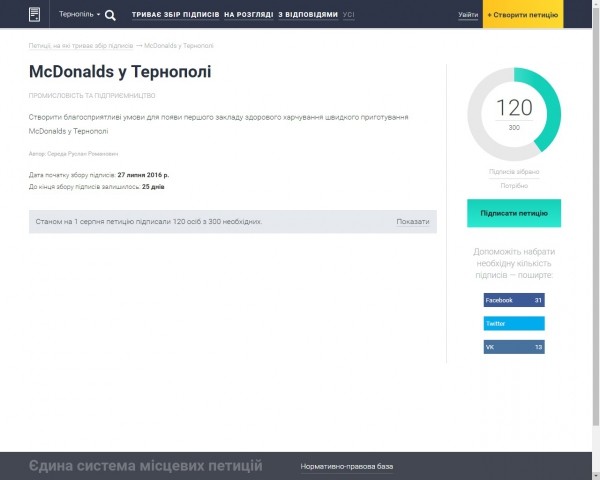Switch to На розгляді tab
The height and width of the screenshot is (480, 600).
coord(249,15)
